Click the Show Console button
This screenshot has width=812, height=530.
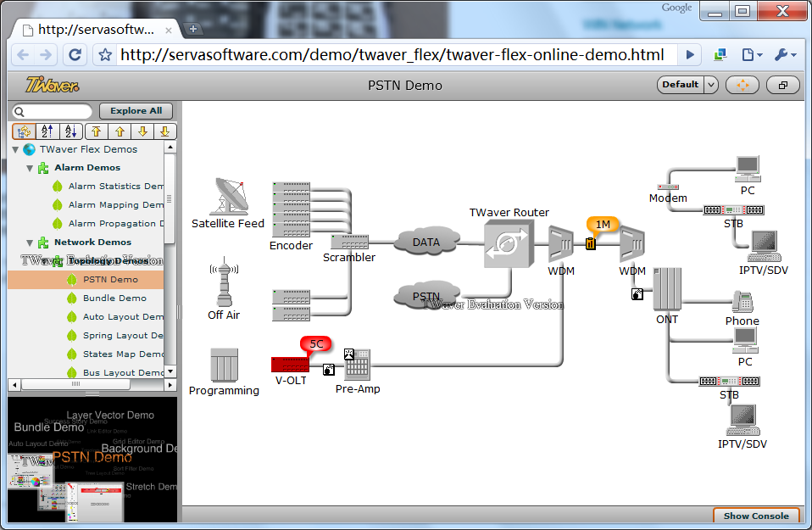[x=756, y=516]
